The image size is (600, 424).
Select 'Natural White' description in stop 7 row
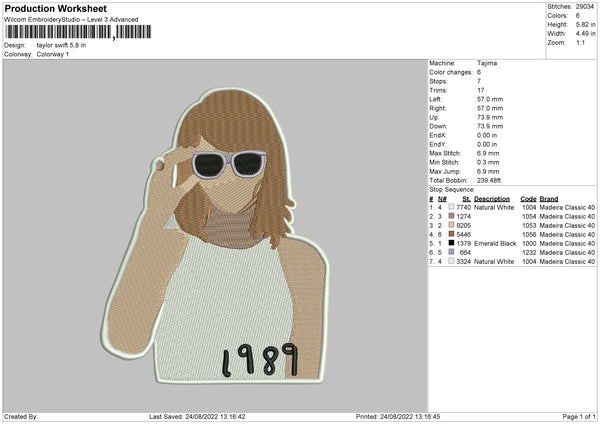tap(494, 262)
